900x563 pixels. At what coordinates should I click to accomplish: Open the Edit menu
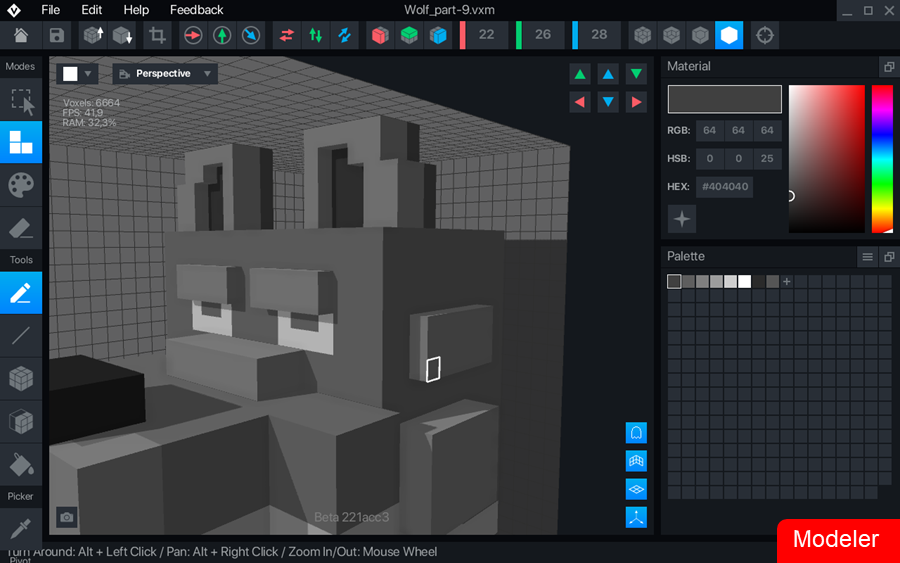91,10
